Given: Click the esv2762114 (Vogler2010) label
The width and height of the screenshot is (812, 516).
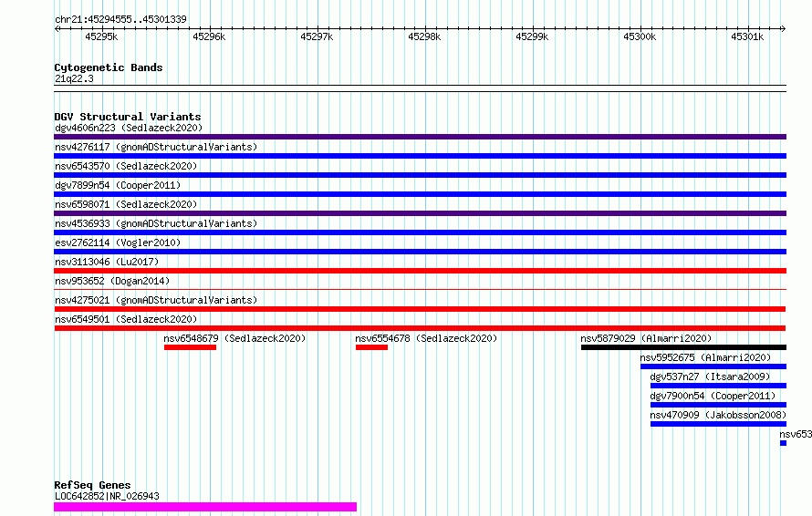Looking at the screenshot, I should pyautogui.click(x=118, y=243).
